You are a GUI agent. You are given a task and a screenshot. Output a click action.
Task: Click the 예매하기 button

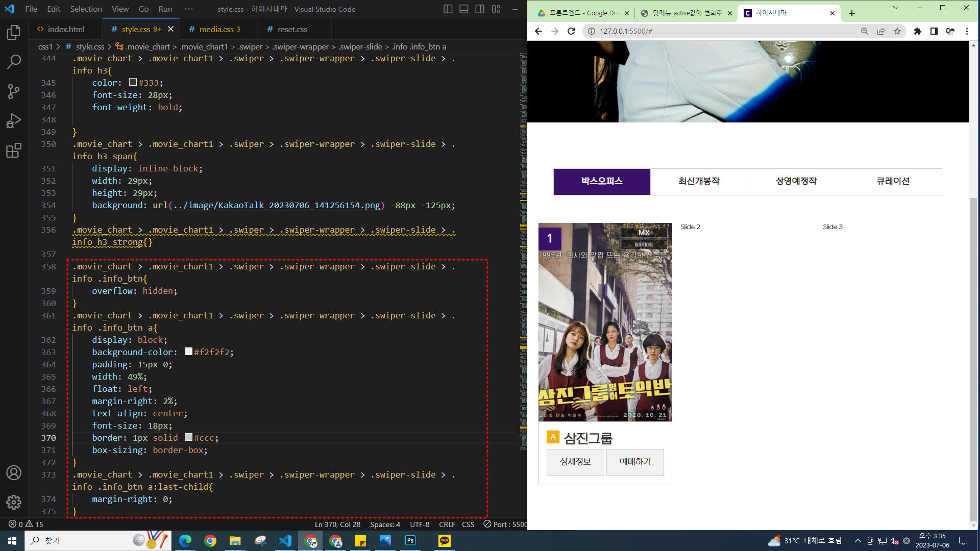635,462
